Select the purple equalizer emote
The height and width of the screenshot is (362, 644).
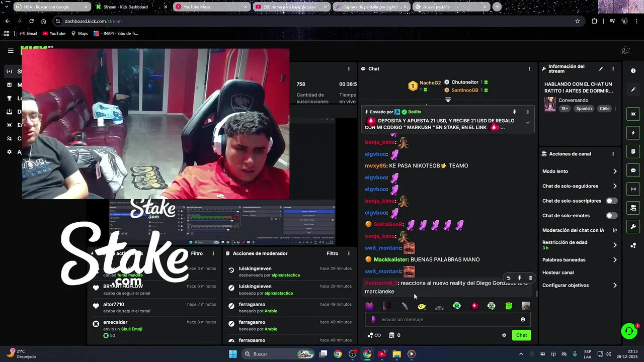[x=369, y=306]
